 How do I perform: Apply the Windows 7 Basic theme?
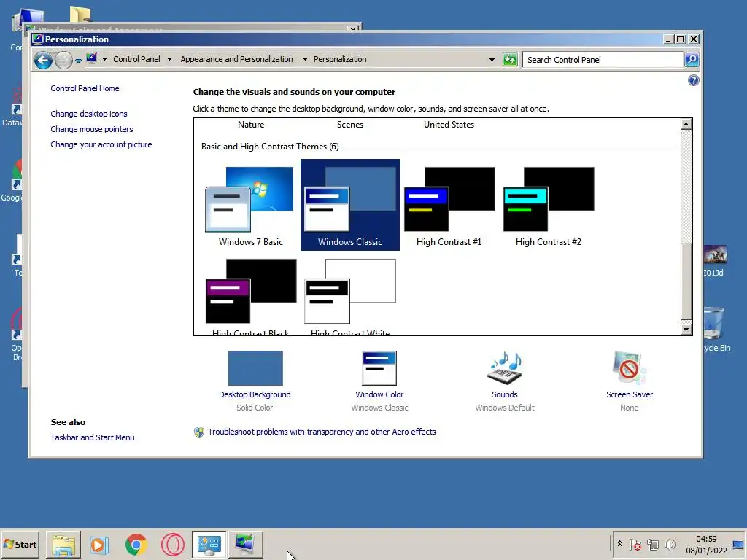tap(251, 205)
